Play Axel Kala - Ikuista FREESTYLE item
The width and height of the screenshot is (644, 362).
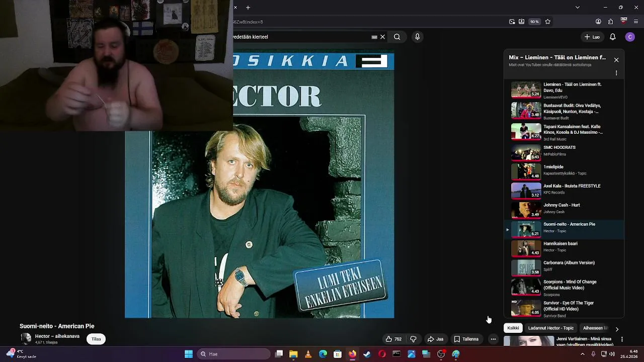pyautogui.click(x=564, y=190)
